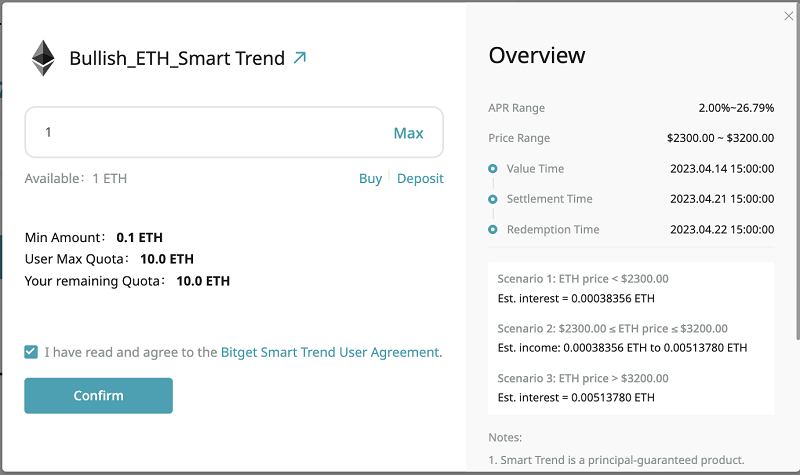This screenshot has height=475, width=800.
Task: Click the Price Range label
Action: (x=519, y=138)
